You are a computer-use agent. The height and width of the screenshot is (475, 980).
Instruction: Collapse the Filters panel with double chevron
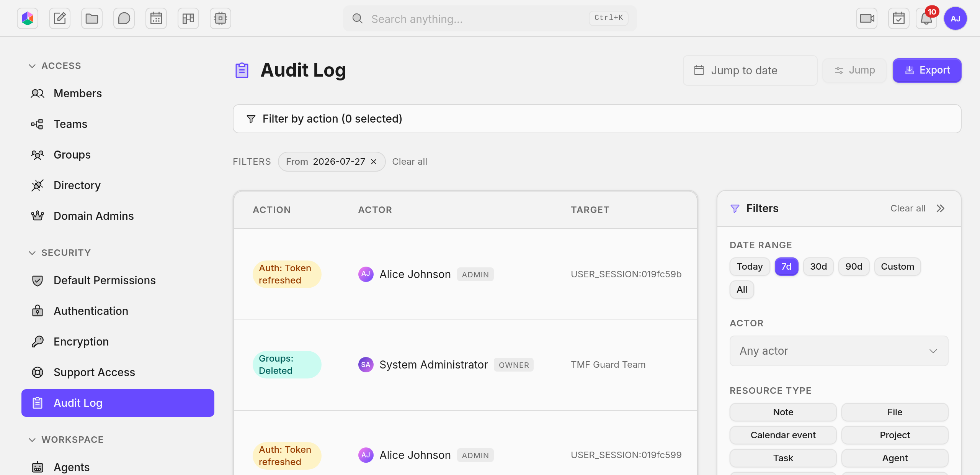(941, 208)
